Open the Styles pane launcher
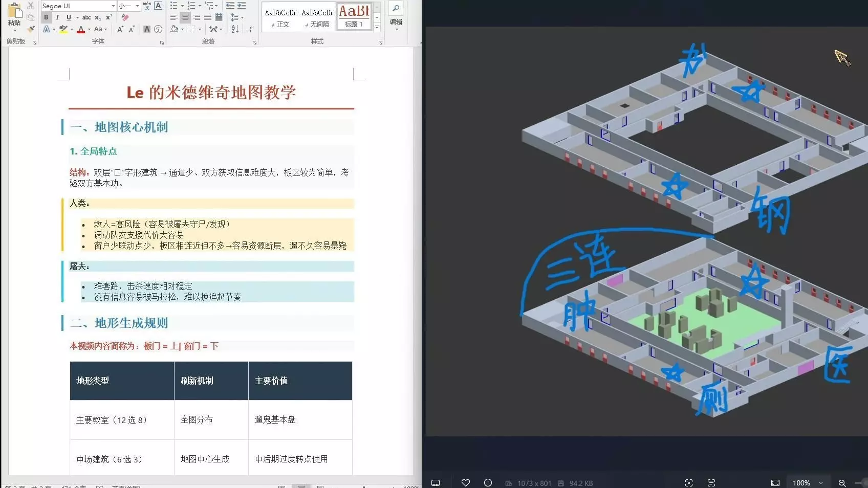The height and width of the screenshot is (488, 868). [x=380, y=42]
